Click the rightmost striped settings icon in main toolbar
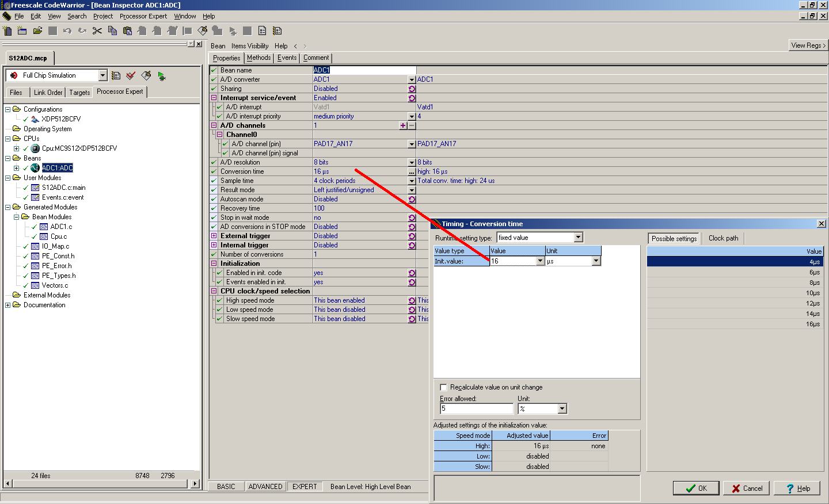Screen dimensions: 829x504 pyautogui.click(x=277, y=30)
